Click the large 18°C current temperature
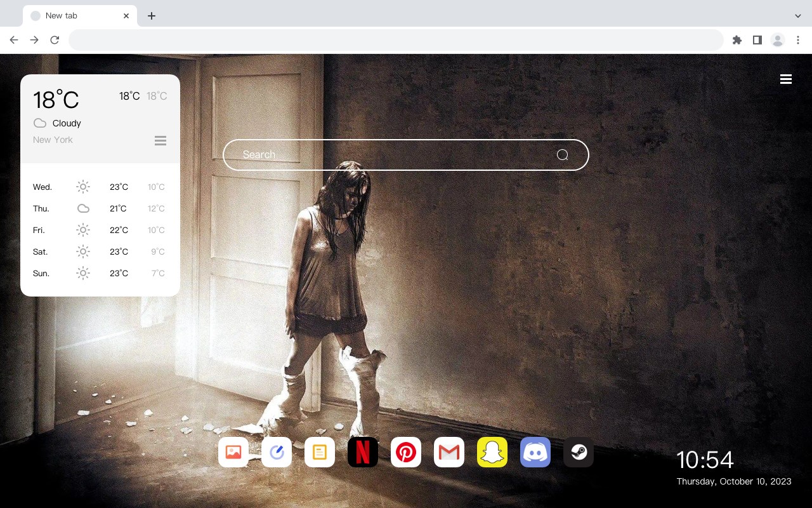Image resolution: width=812 pixels, height=508 pixels. pos(56,100)
